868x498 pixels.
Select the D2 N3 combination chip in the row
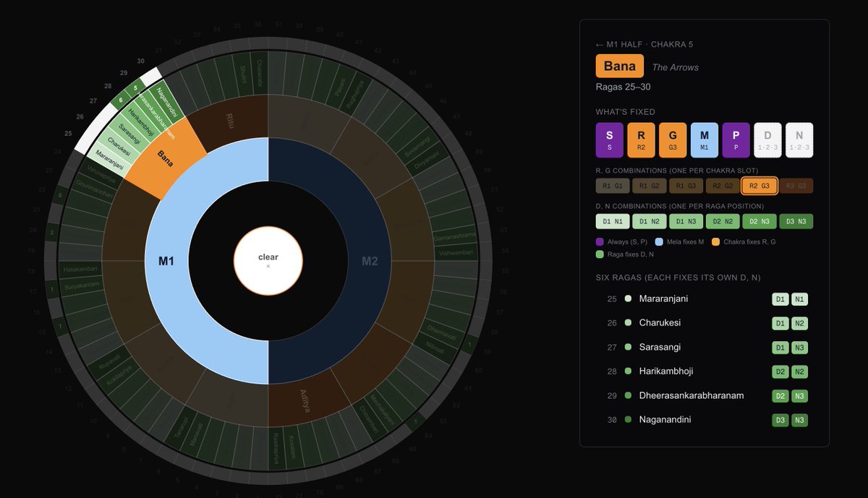coord(759,222)
